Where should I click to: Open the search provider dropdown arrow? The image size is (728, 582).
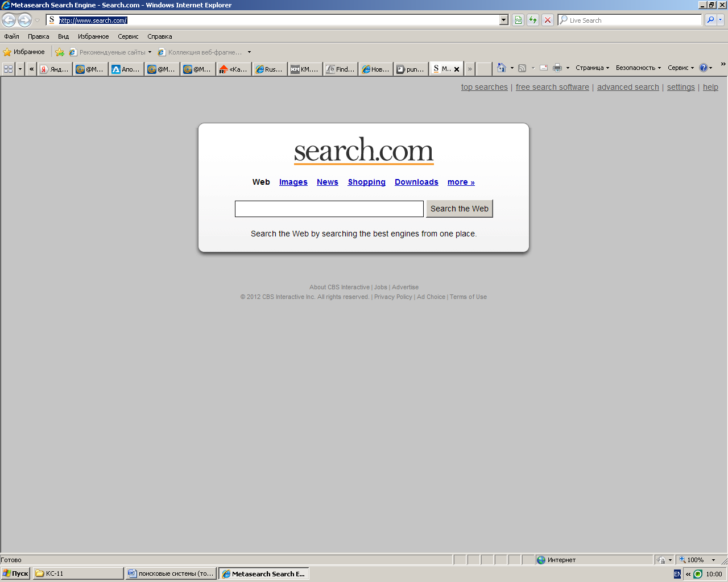721,20
